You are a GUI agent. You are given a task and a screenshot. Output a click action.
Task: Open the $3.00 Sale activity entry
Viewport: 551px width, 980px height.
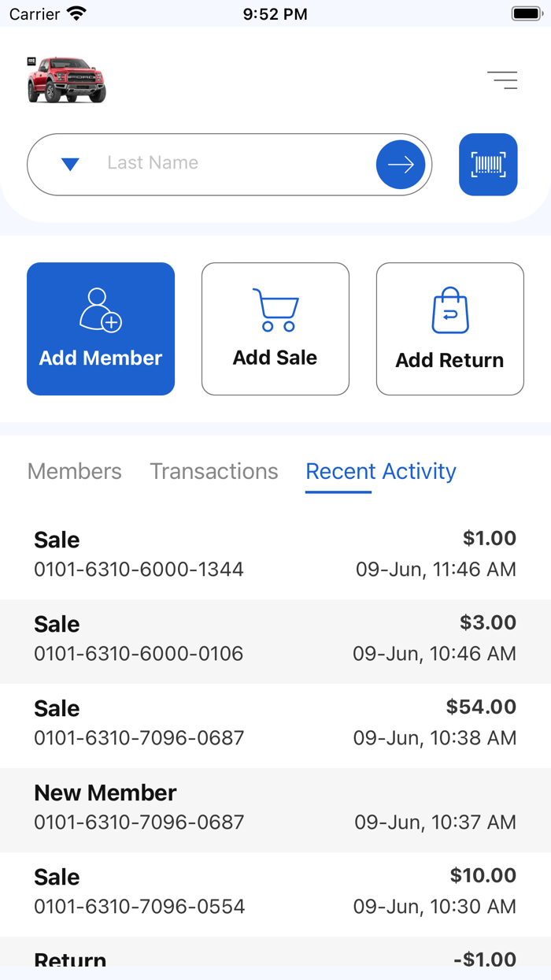click(x=275, y=639)
